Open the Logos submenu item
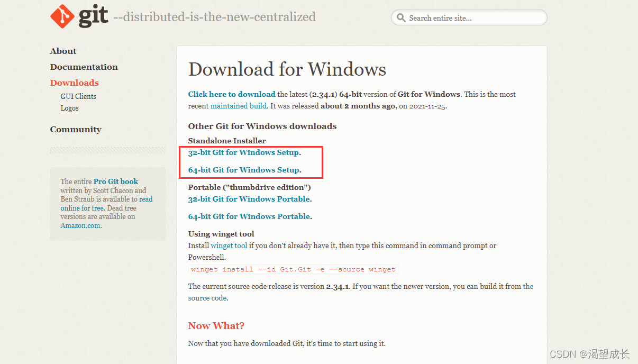Image resolution: width=638 pixels, height=364 pixels. (x=69, y=108)
